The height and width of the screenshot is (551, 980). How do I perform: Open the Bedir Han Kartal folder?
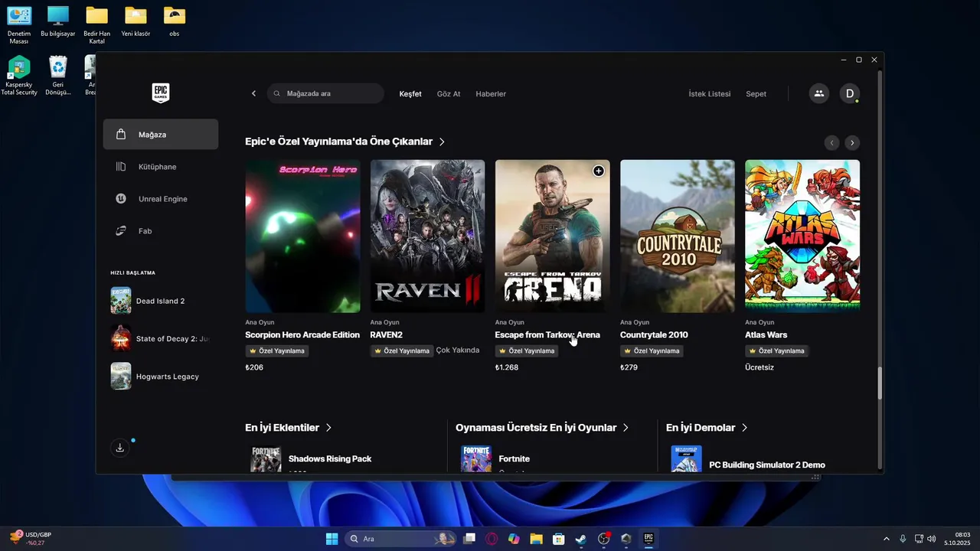click(x=96, y=25)
